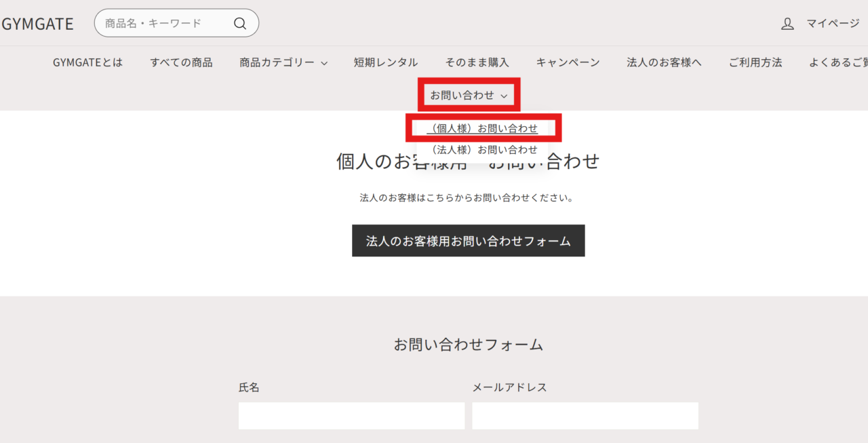Open GYMGATEとは navigation item
This screenshot has height=443, width=868.
coord(87,62)
